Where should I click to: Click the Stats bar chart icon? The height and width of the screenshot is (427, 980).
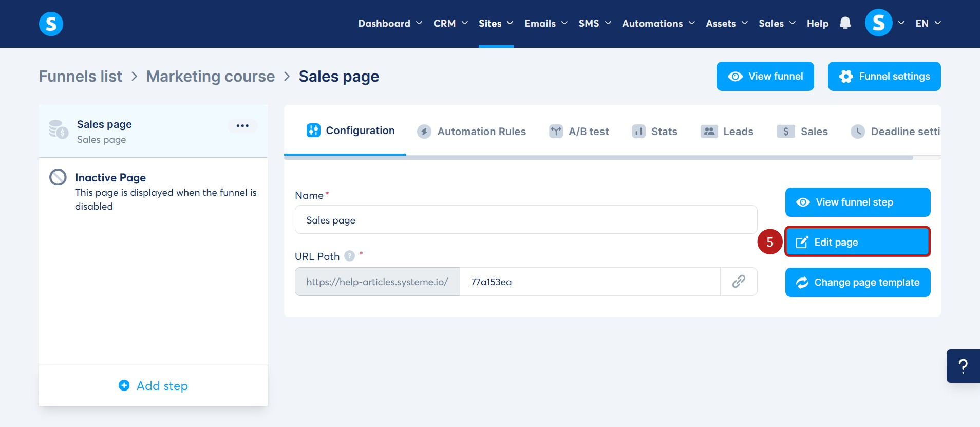click(x=638, y=132)
